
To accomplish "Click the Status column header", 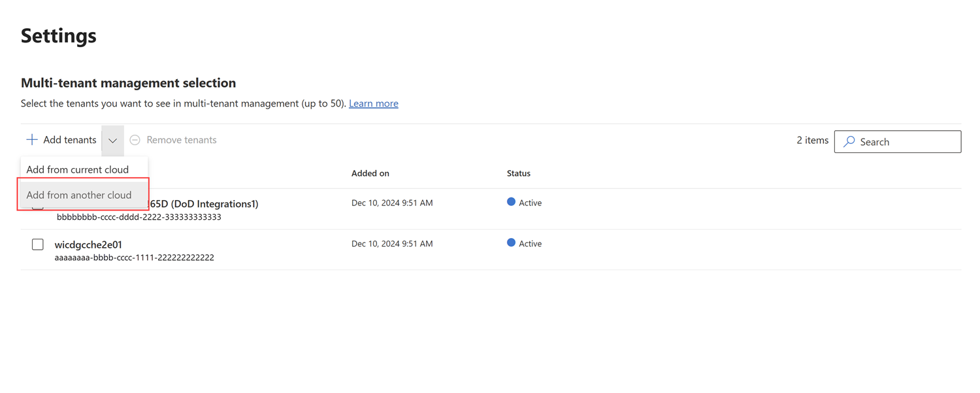I will tap(518, 173).
